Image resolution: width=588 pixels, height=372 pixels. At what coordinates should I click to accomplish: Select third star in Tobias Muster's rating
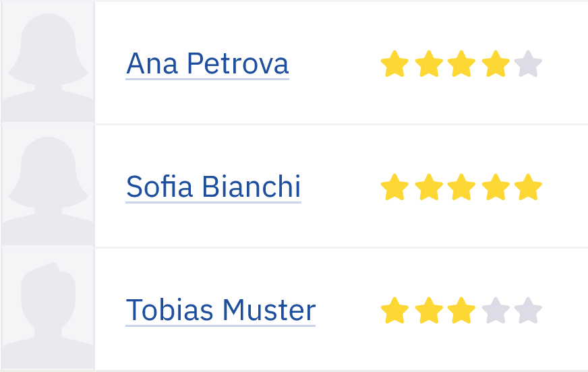[x=461, y=310]
